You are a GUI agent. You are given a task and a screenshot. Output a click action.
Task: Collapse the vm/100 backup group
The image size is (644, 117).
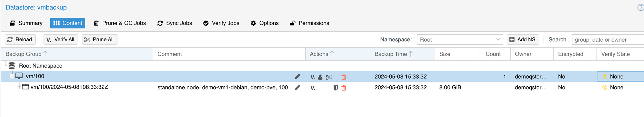12,76
